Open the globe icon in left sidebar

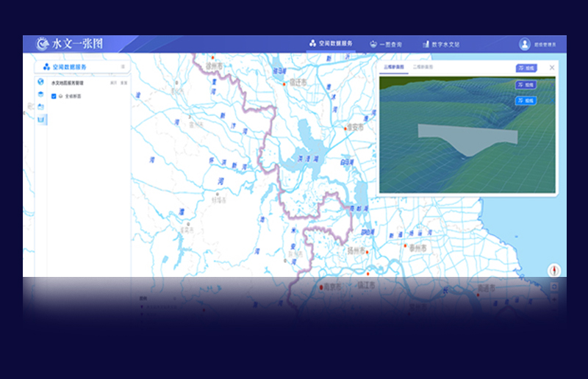point(41,81)
